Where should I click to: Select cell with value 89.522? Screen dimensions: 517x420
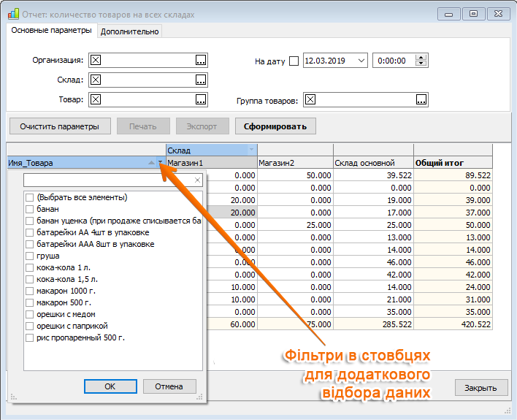(x=453, y=175)
